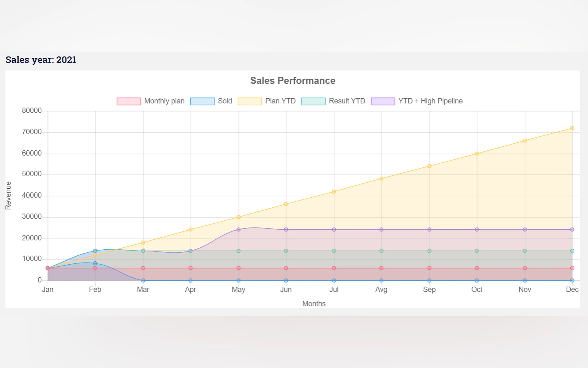Click the Sold data point for Jul

[x=334, y=280]
